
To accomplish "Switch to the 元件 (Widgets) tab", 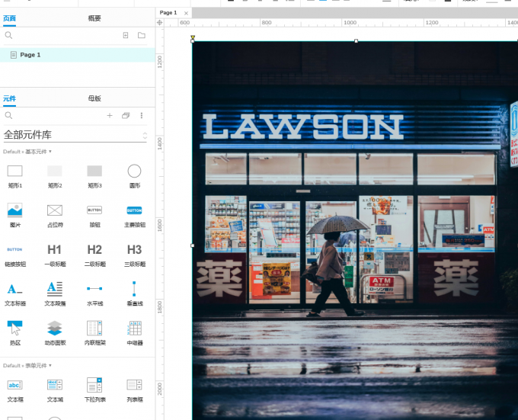I will pyautogui.click(x=9, y=98).
